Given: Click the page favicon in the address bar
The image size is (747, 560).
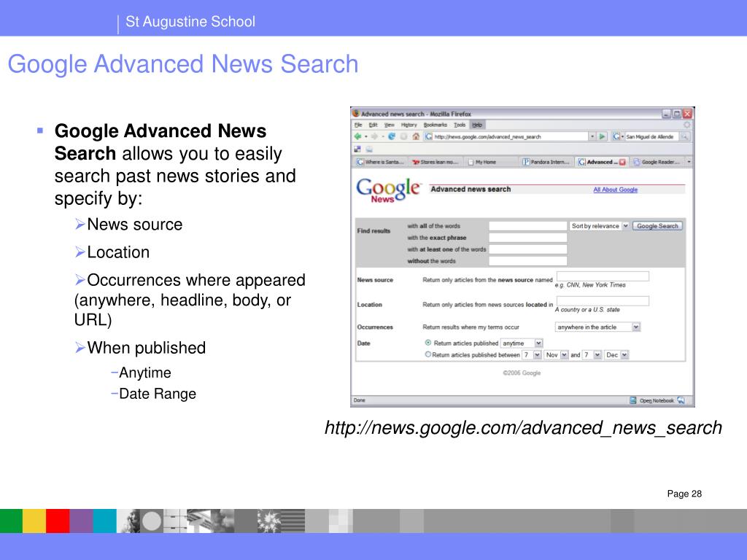Looking at the screenshot, I should [x=429, y=136].
